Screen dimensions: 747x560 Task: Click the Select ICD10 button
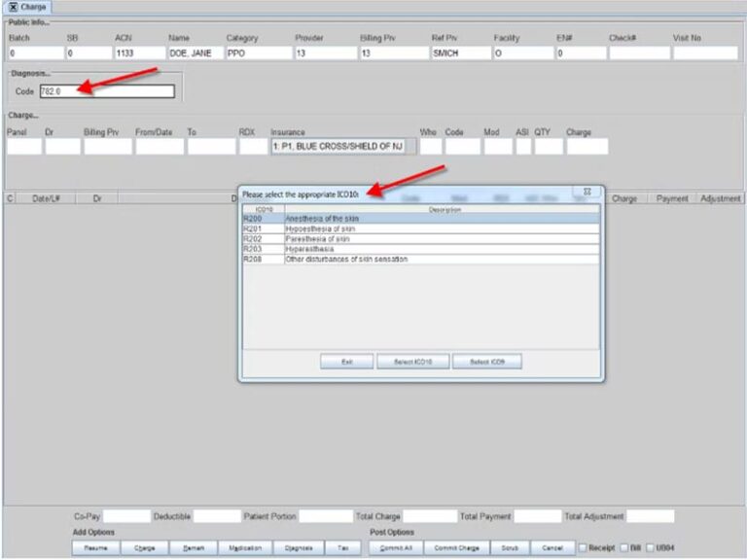[x=413, y=362]
